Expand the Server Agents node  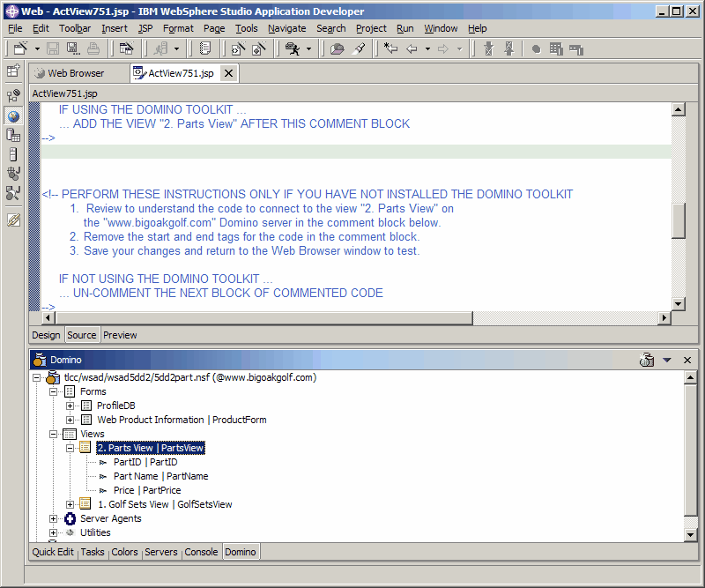tap(53, 518)
